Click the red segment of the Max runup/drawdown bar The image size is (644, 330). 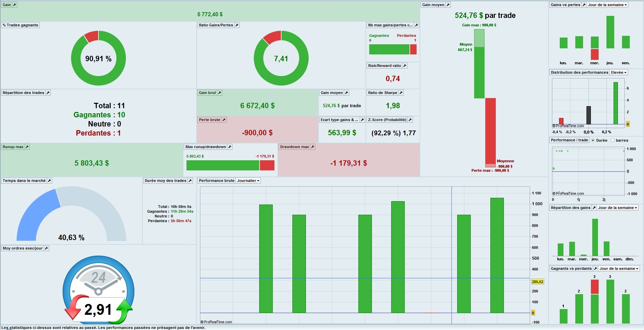267,165
